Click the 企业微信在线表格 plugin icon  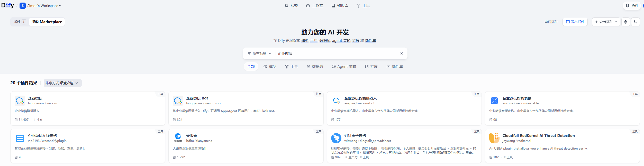pyautogui.click(x=20, y=138)
